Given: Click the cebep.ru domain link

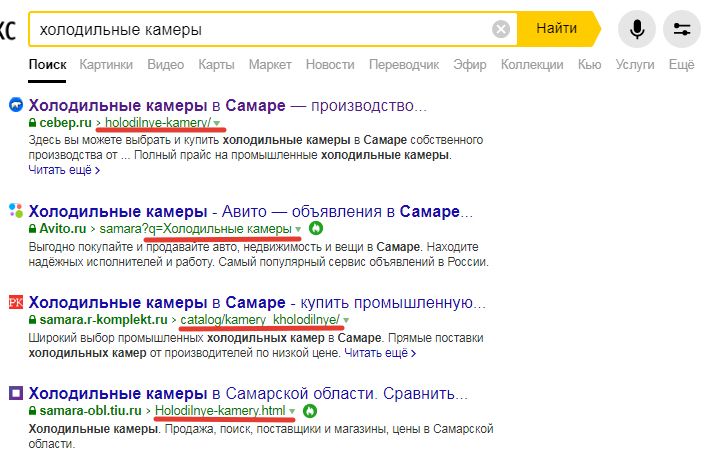Looking at the screenshot, I should 65,123.
